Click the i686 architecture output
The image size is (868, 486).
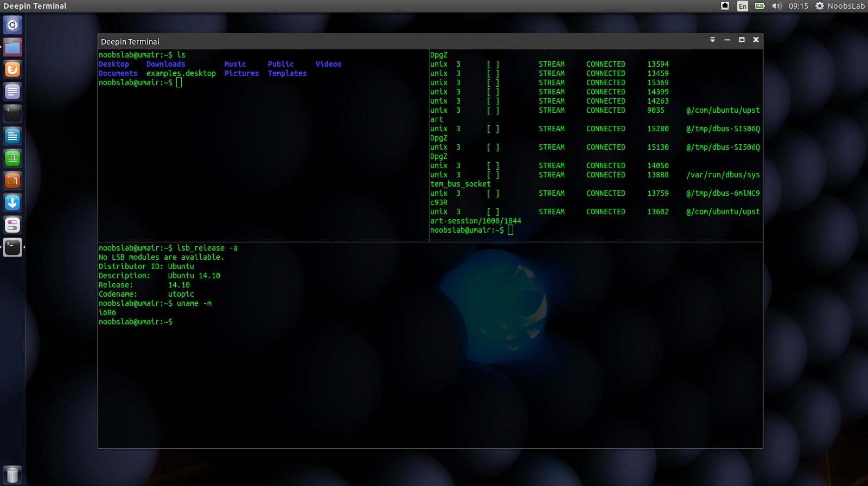tap(107, 312)
